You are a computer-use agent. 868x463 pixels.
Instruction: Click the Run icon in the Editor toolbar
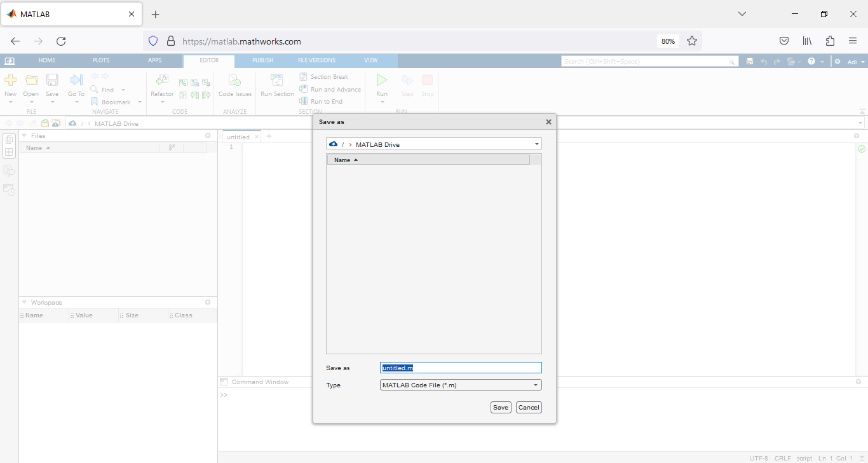tap(382, 80)
